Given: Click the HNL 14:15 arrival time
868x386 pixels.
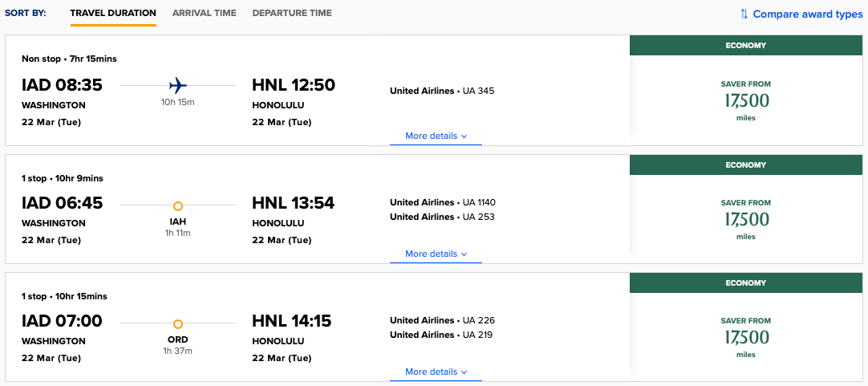Looking at the screenshot, I should point(292,321).
